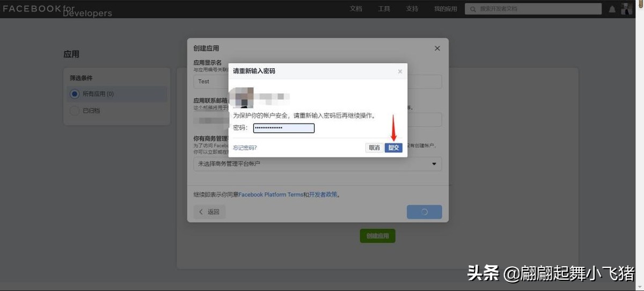Image resolution: width=644 pixels, height=291 pixels.
Task: Click the 提交 submit button
Action: (x=393, y=148)
